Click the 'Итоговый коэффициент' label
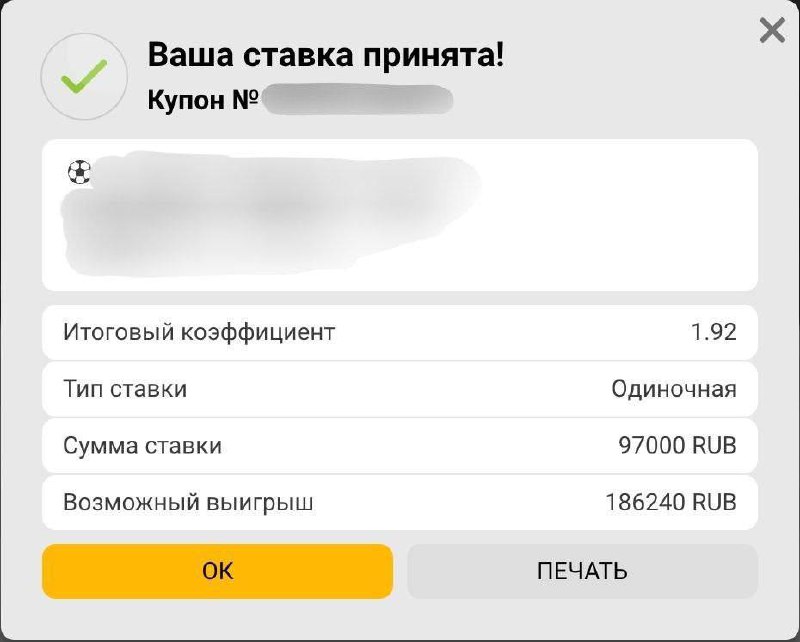This screenshot has height=642, width=800. click(x=199, y=332)
